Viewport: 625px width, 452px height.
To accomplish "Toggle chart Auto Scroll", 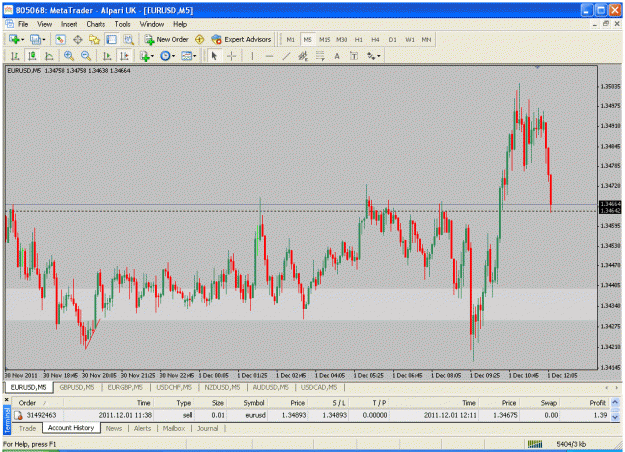I will [107, 56].
